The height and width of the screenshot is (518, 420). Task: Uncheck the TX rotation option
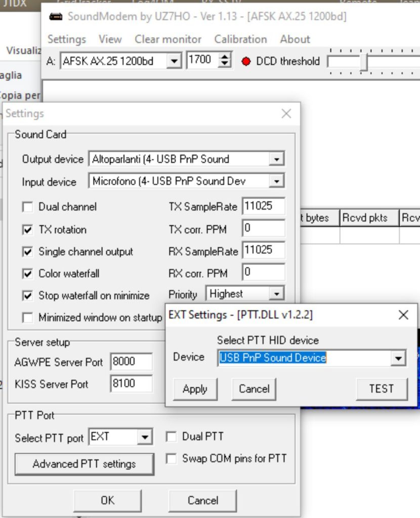pos(27,230)
